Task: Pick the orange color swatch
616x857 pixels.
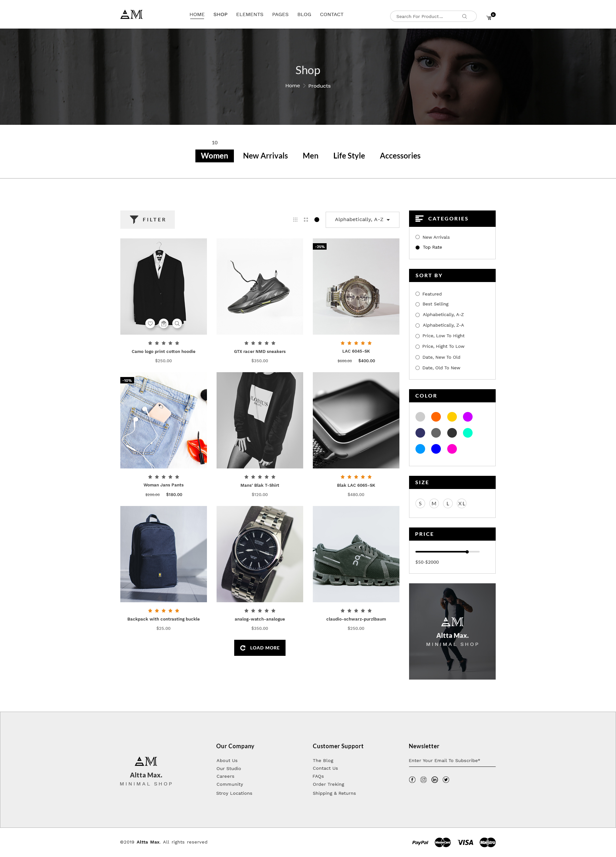Action: [x=436, y=417]
